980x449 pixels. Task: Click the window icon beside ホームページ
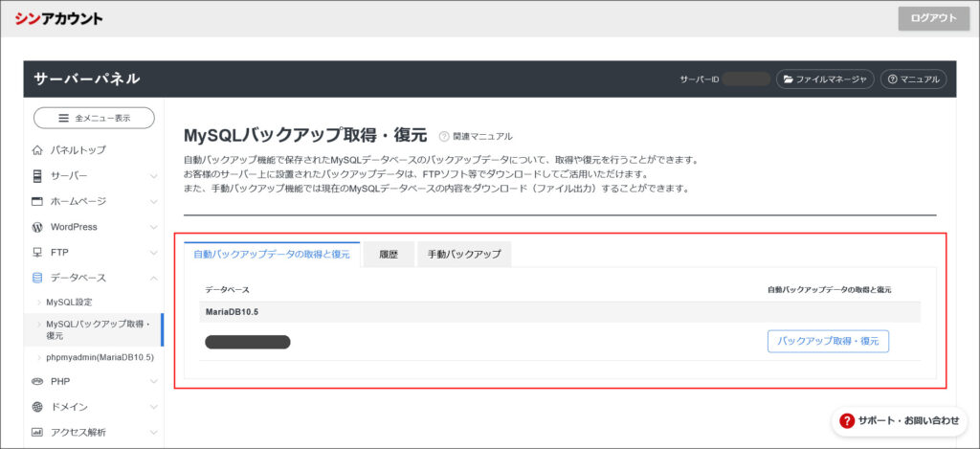point(37,201)
